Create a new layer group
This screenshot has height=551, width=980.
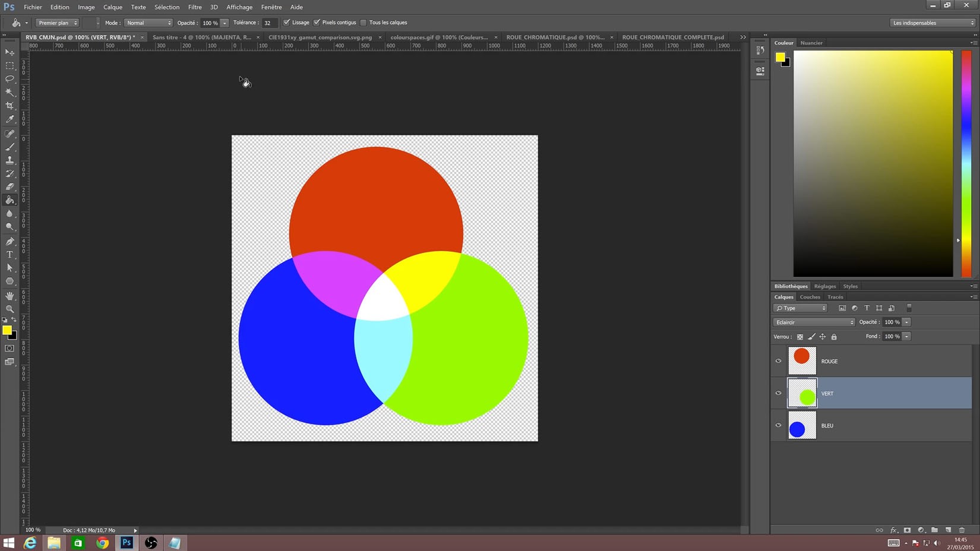click(x=935, y=530)
